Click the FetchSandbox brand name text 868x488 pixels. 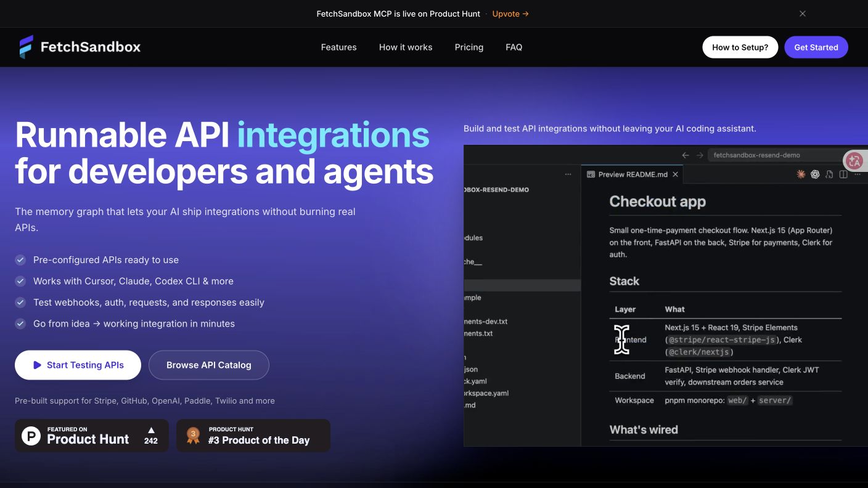(91, 47)
